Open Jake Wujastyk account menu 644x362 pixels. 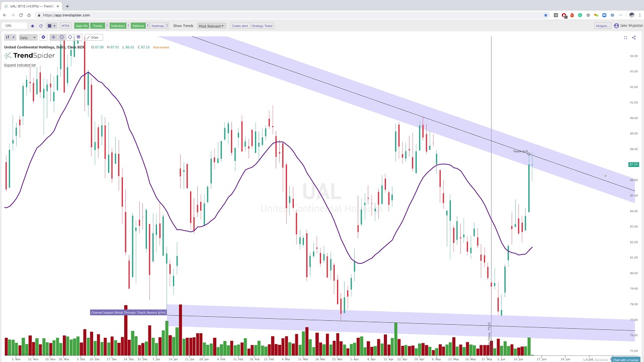pos(628,26)
